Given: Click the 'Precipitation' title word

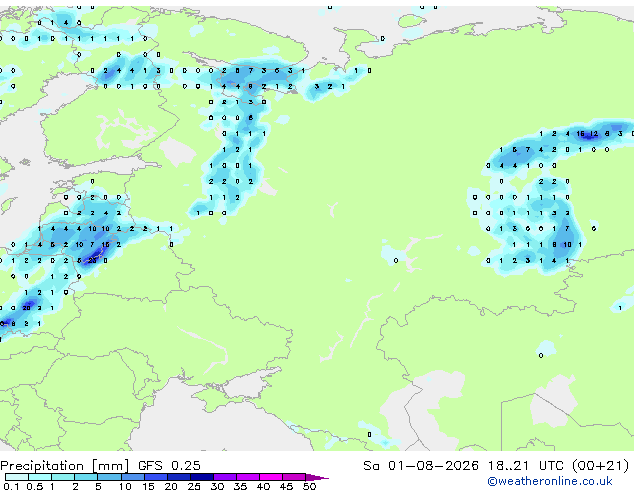Looking at the screenshot, I should (x=42, y=466).
